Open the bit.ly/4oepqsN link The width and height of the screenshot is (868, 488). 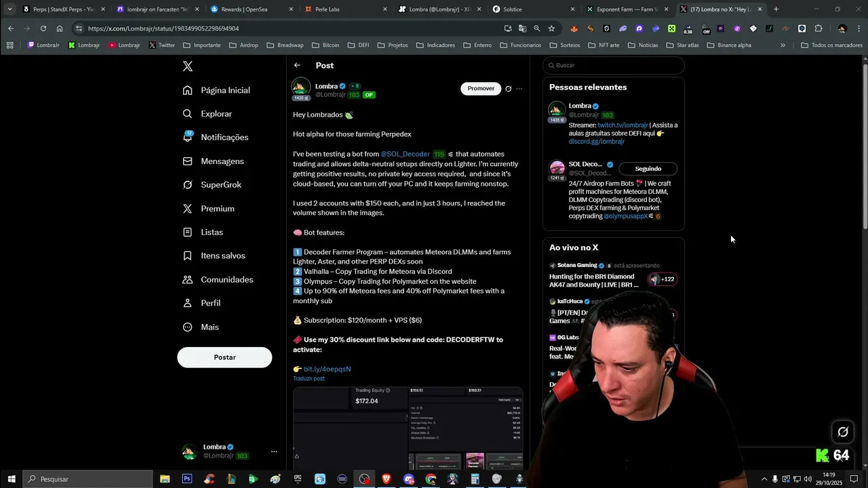(327, 369)
